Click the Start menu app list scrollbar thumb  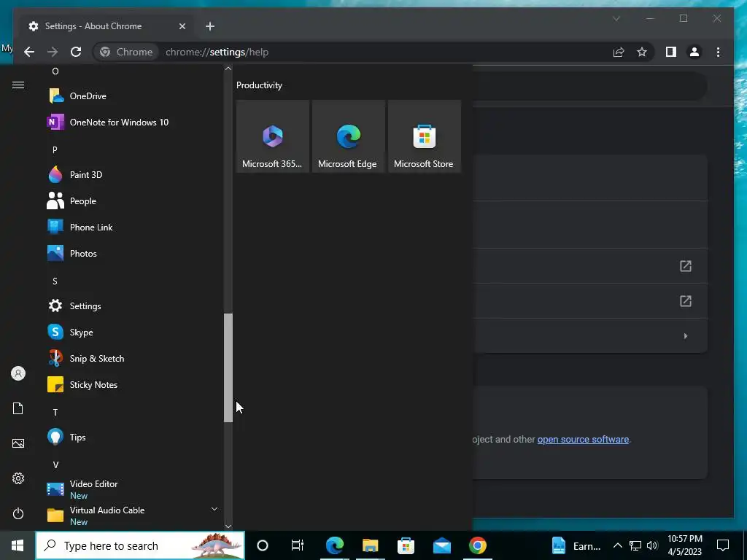pos(228,367)
